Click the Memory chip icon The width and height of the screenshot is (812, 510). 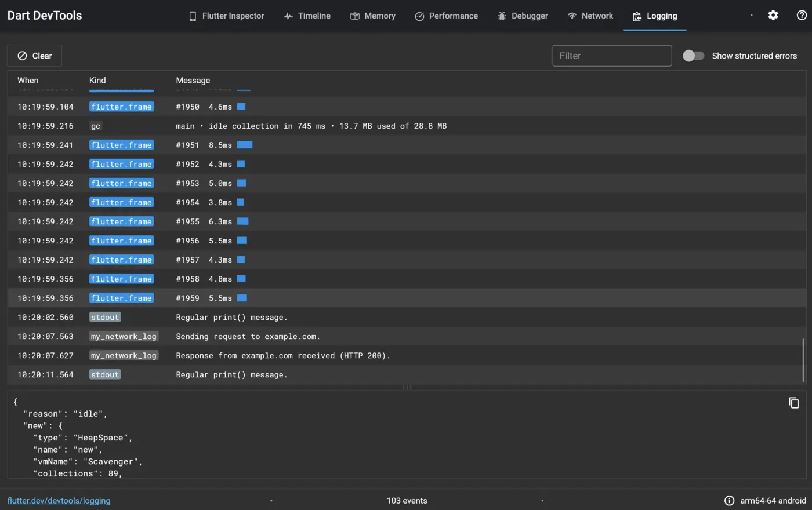tap(355, 16)
